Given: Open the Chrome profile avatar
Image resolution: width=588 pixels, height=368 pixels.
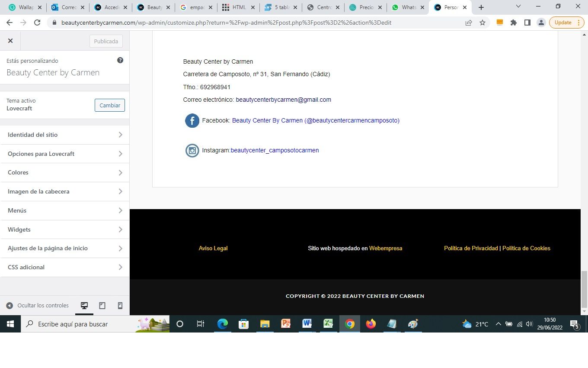Looking at the screenshot, I should point(541,23).
